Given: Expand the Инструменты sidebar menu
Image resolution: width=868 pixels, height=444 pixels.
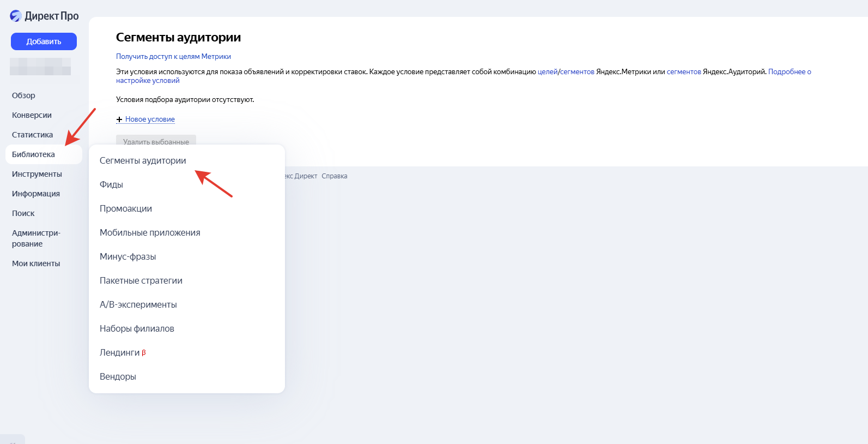Looking at the screenshot, I should click(x=37, y=174).
